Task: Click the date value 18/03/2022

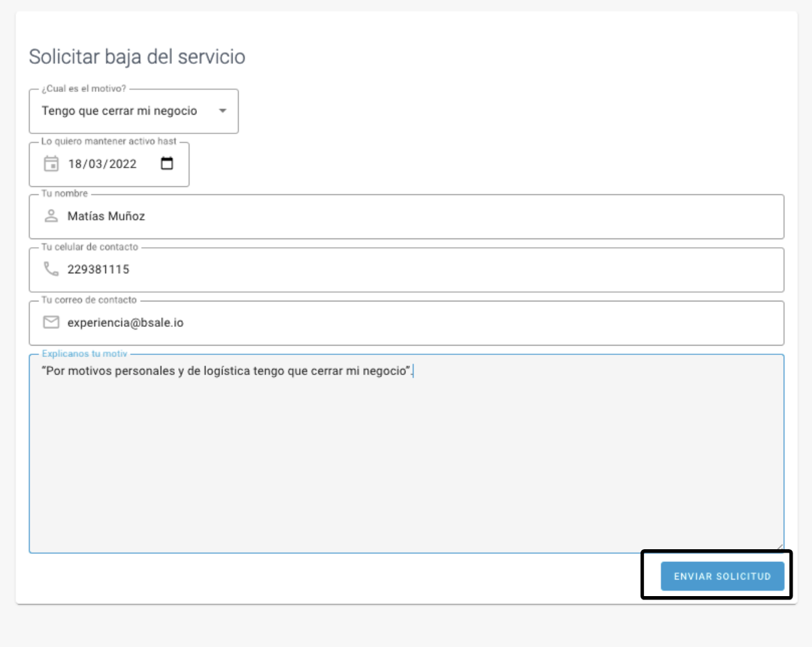Action: tap(103, 163)
